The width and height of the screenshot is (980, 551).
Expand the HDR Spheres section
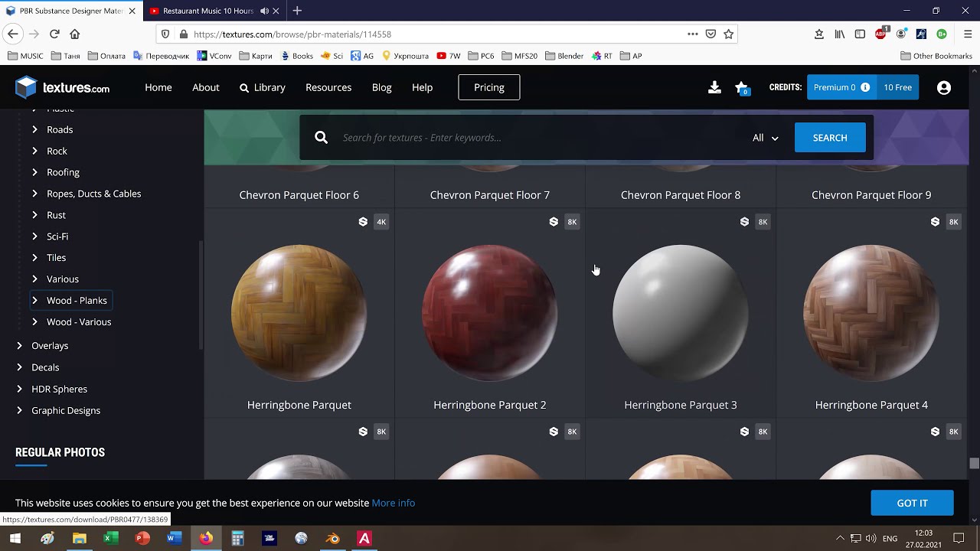19,389
